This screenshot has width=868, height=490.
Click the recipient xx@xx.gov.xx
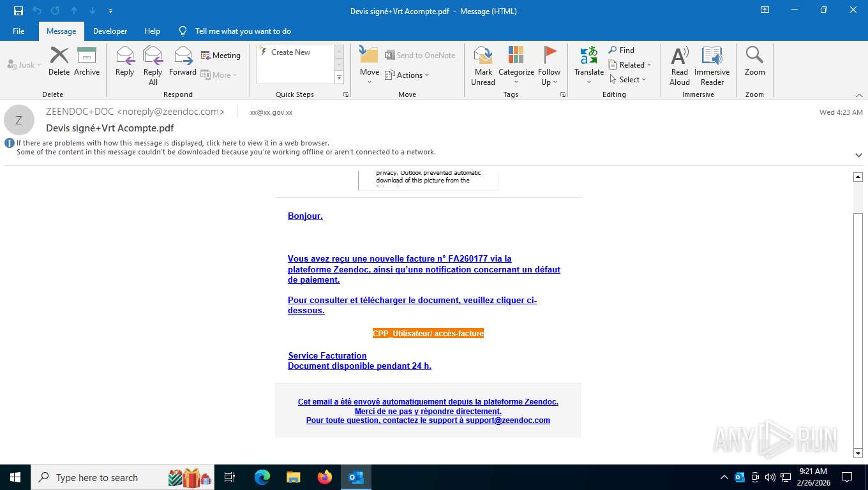271,112
